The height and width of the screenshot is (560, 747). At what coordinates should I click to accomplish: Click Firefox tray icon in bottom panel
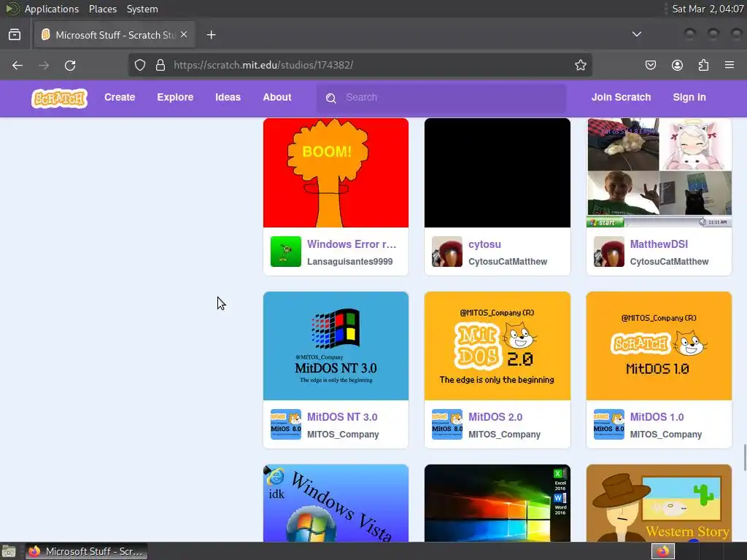click(663, 551)
